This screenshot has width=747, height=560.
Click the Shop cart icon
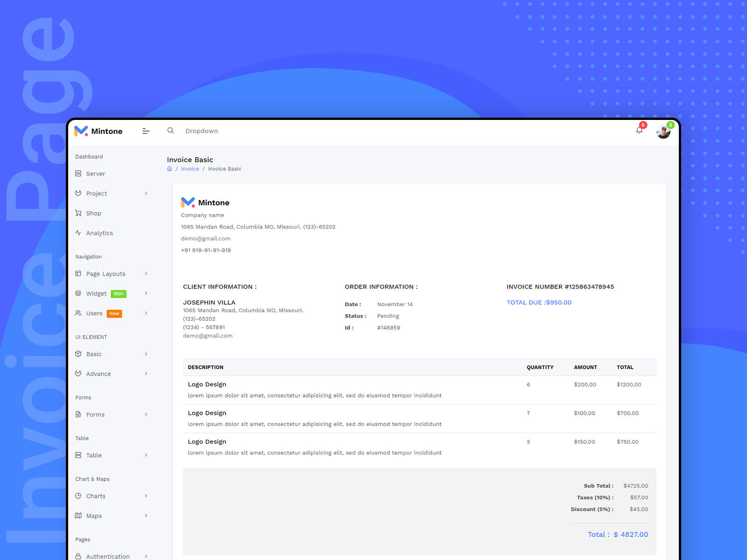point(78,213)
